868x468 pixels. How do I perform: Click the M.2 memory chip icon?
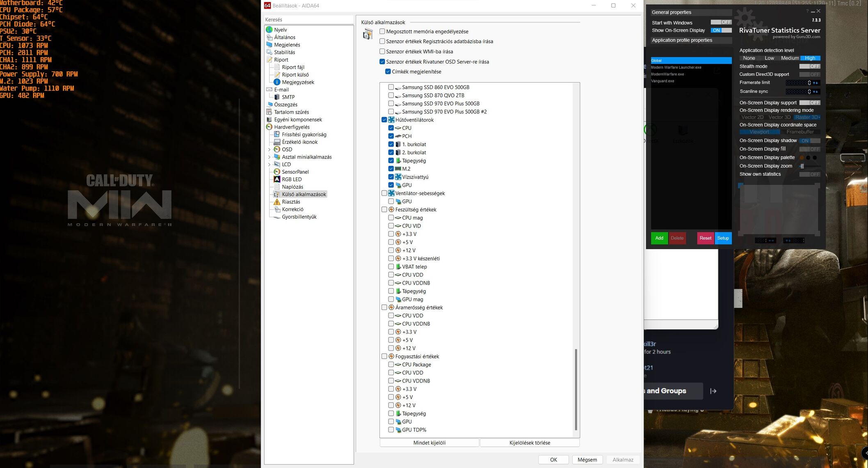point(398,169)
